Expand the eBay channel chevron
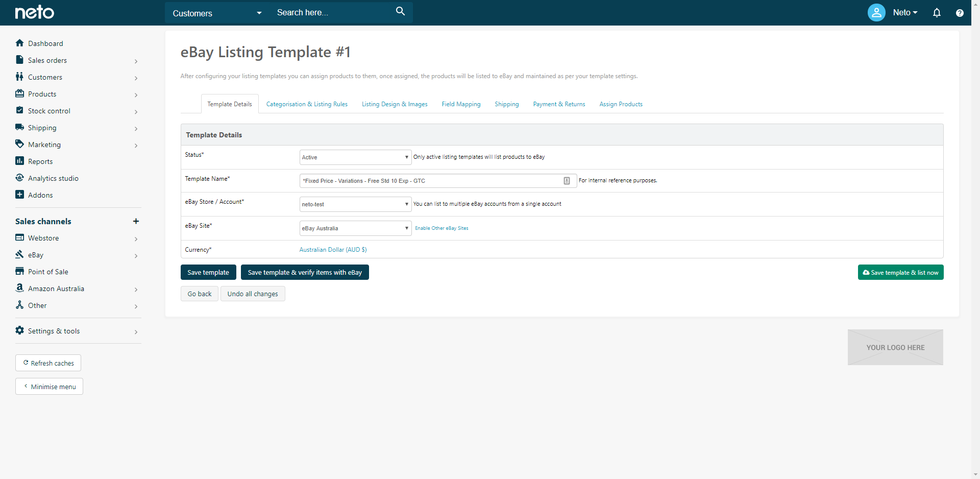This screenshot has width=980, height=479. 136,256
